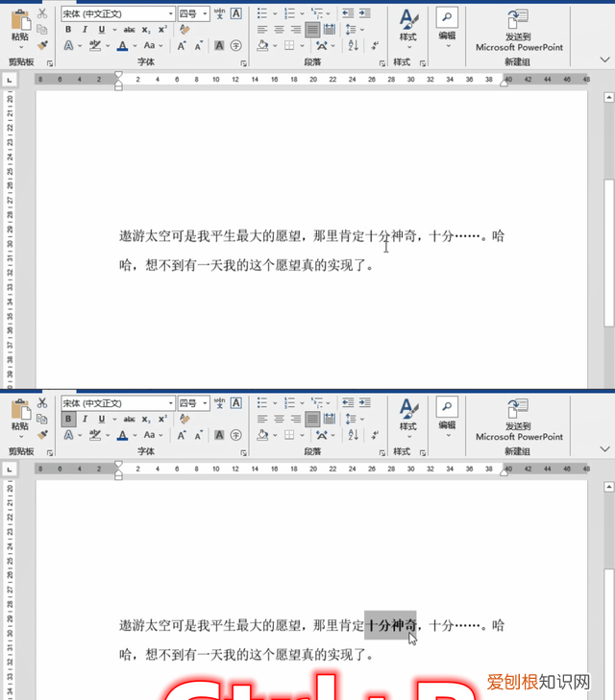Open font name dropdown in upper window
This screenshot has width=615, height=700.
[171, 13]
